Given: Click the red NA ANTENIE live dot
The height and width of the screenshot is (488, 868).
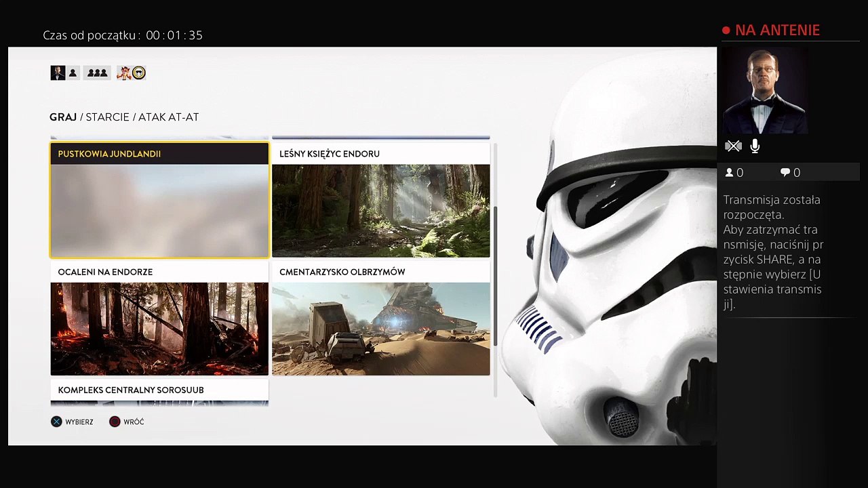Looking at the screenshot, I should pyautogui.click(x=726, y=30).
